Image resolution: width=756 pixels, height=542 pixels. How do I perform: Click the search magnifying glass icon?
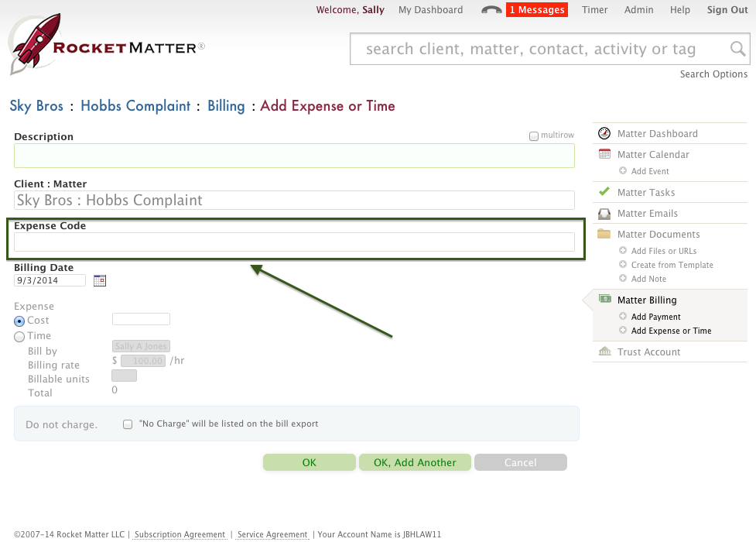[x=738, y=50]
